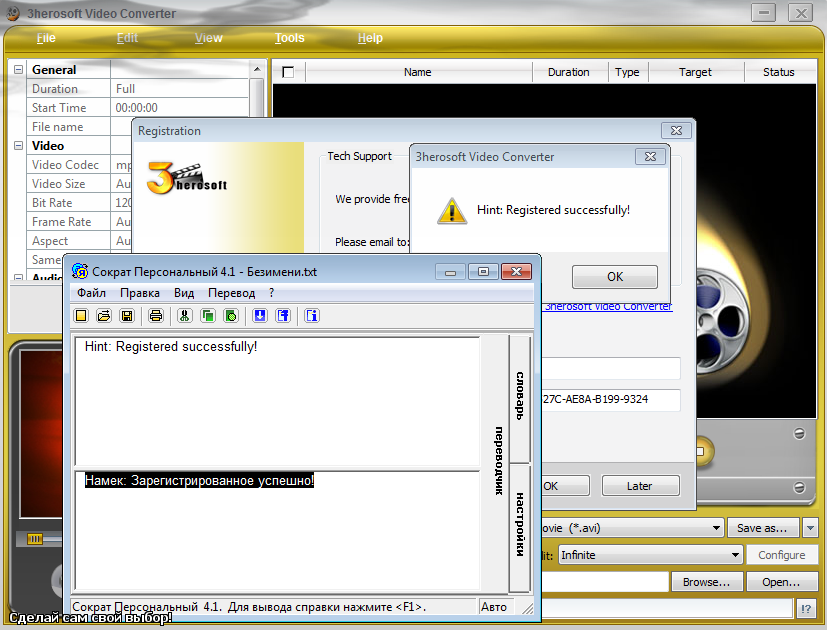Image resolution: width=827 pixels, height=630 pixels.
Task: Click the blue down-arrow translate icon
Action: 259,316
